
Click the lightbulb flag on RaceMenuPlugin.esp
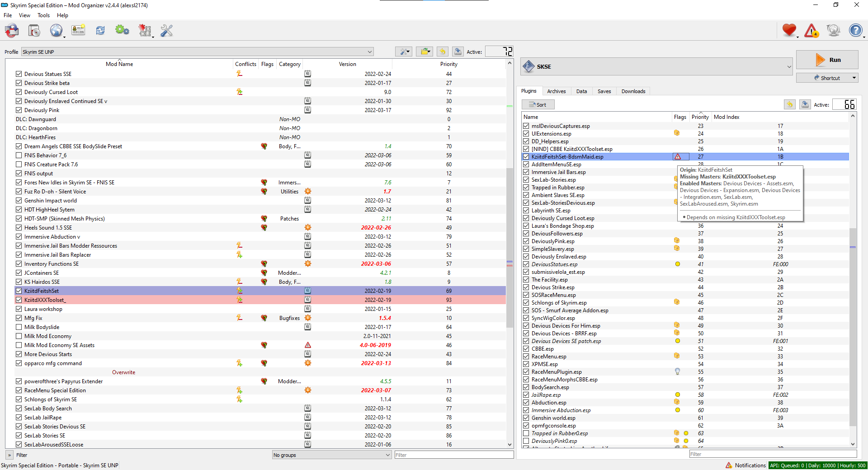[677, 371]
